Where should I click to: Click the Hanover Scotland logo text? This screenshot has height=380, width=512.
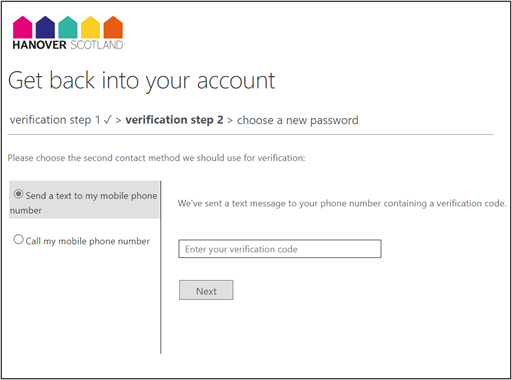click(68, 45)
